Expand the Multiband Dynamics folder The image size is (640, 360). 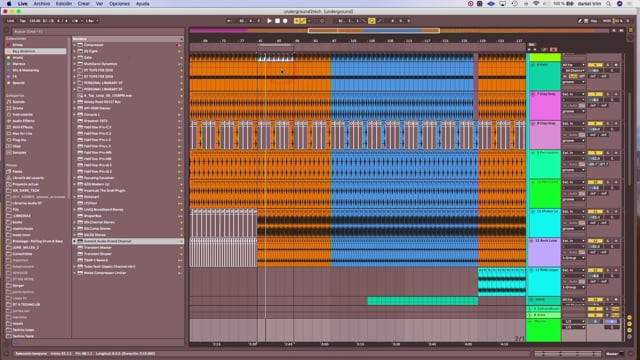(x=75, y=64)
